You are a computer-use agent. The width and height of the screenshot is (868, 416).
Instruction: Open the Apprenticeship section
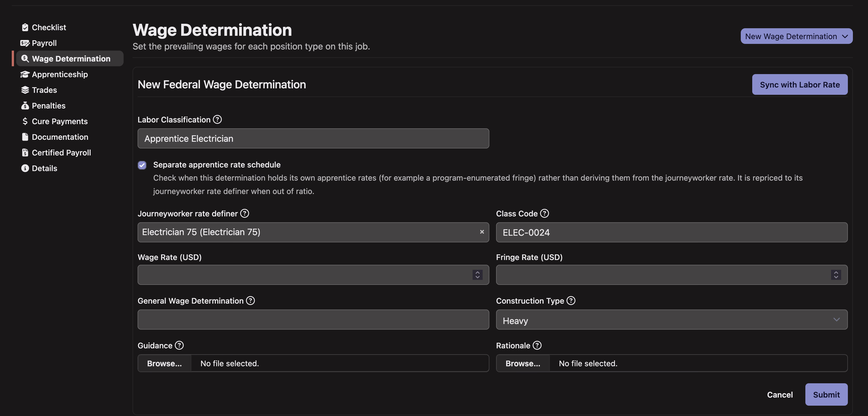[x=60, y=74]
